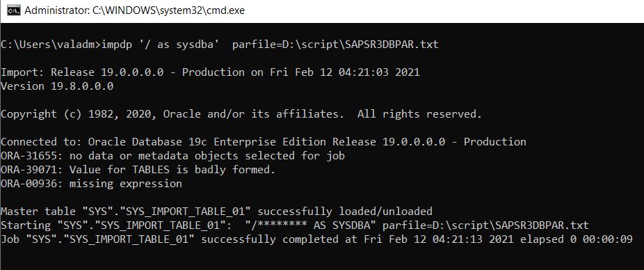Click the impdp command line text

tap(220, 45)
